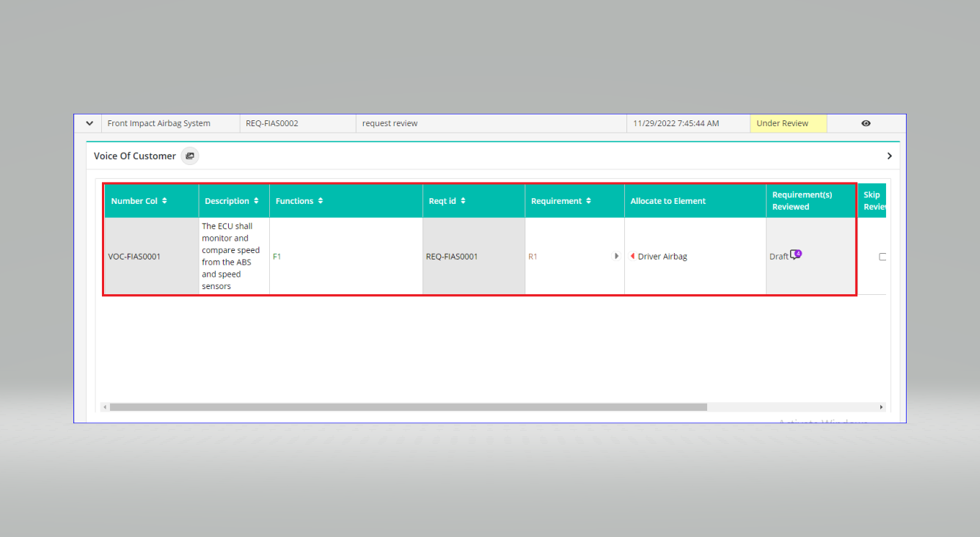Select the REQ-FIAS0001 cell
Image resolution: width=980 pixels, height=537 pixels.
point(474,257)
